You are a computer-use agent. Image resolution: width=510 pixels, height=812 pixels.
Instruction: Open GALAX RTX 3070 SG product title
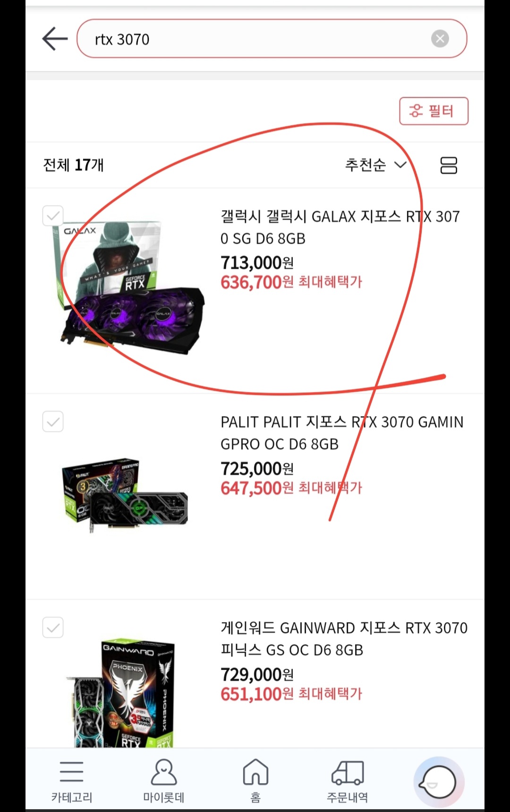(x=340, y=227)
